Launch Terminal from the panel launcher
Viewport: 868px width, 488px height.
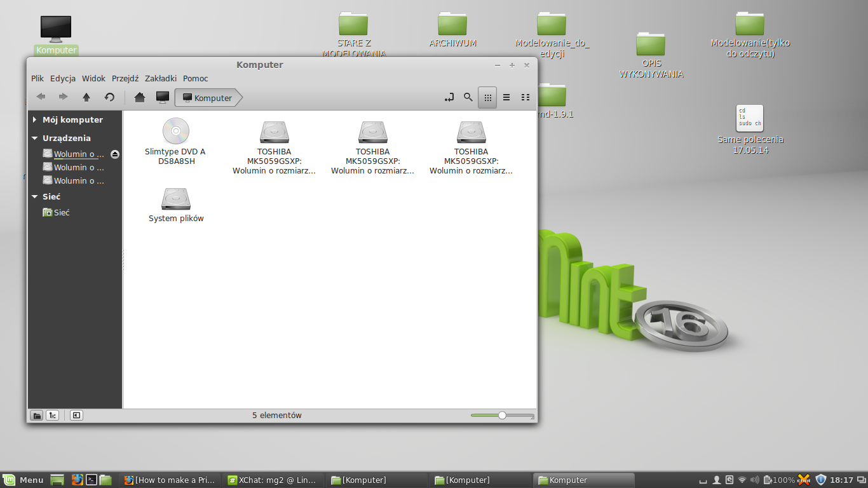point(92,480)
